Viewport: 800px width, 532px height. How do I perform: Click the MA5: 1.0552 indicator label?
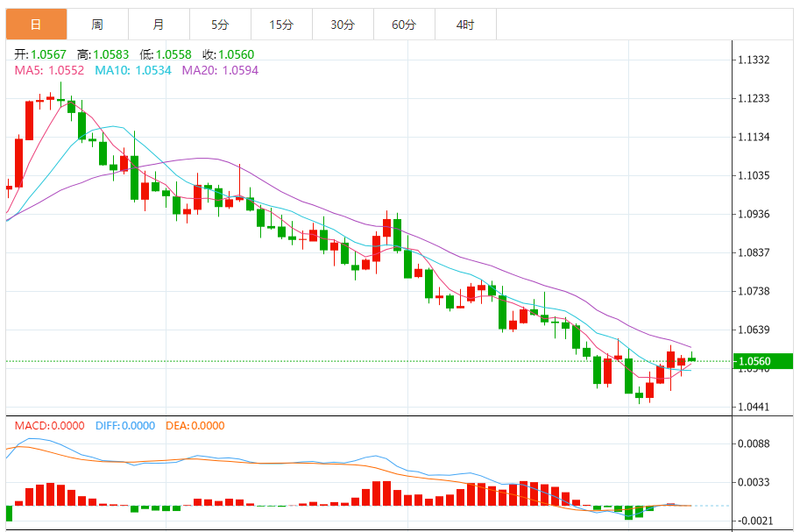[49, 70]
